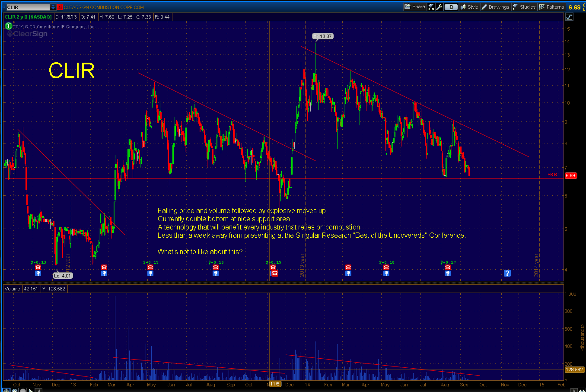Open chart settings with the wrench icon

(x=439, y=7)
